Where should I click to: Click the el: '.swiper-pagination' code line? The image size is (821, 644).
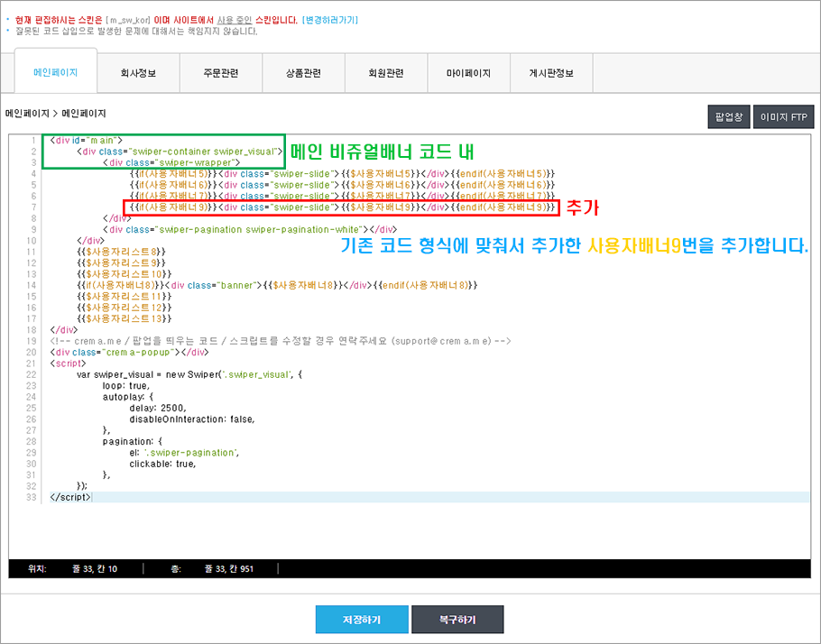pyautogui.click(x=184, y=453)
